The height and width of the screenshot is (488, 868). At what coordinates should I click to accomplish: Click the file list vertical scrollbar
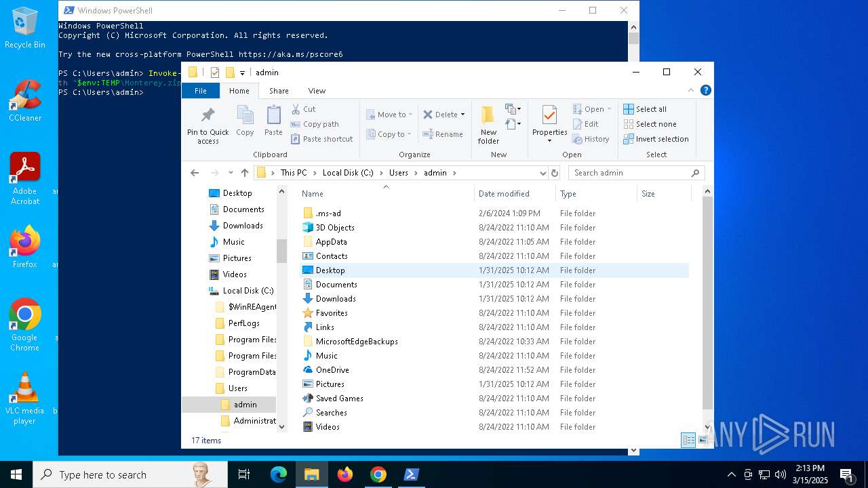pyautogui.click(x=708, y=303)
